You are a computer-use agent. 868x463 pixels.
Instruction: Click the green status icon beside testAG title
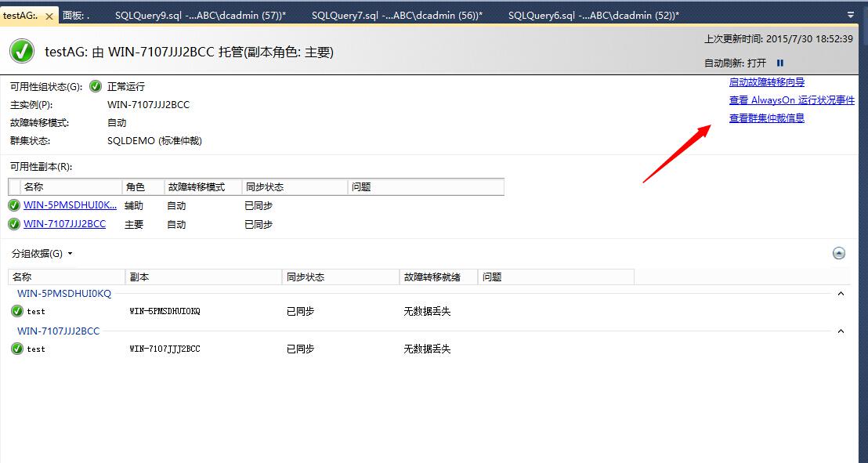click(x=21, y=51)
